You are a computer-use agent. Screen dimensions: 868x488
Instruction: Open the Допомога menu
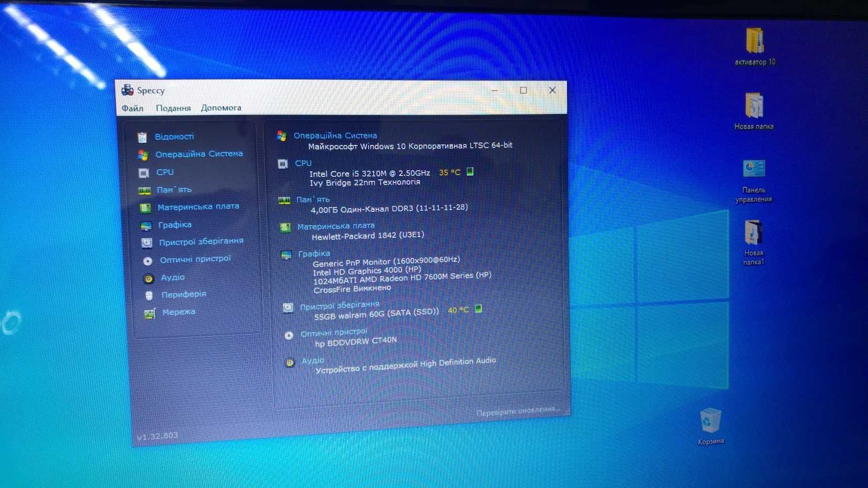(221, 108)
